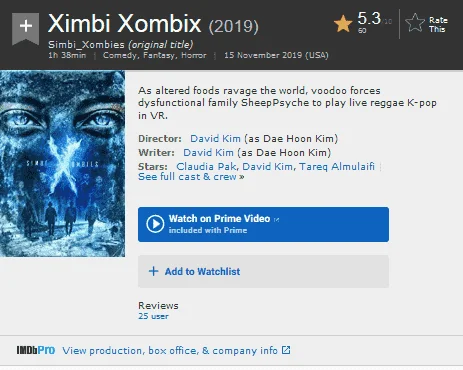Image resolution: width=463 pixels, height=370 pixels.
Task: Click the watchlist ribbon plus icon
Action: click(26, 28)
